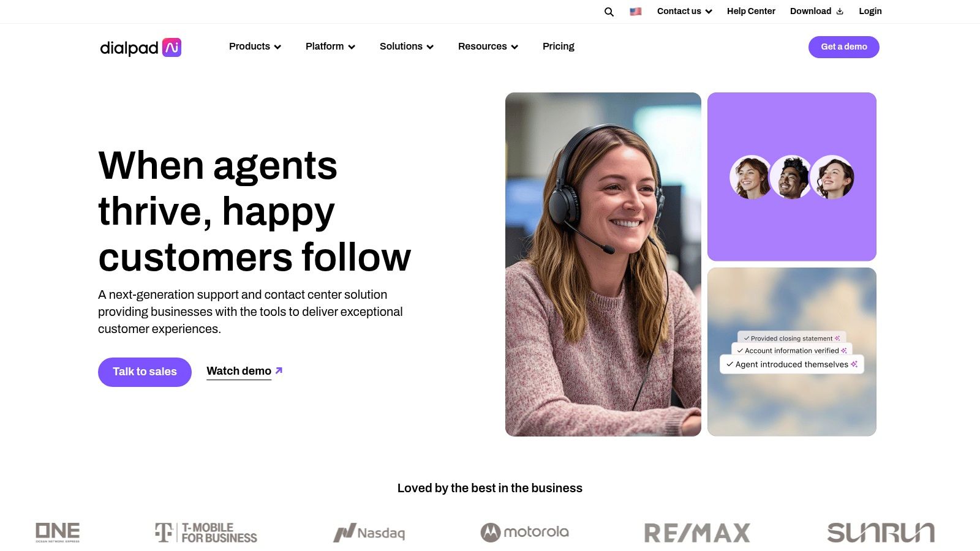
Task: Click the Motorola logo
Action: coord(525,532)
